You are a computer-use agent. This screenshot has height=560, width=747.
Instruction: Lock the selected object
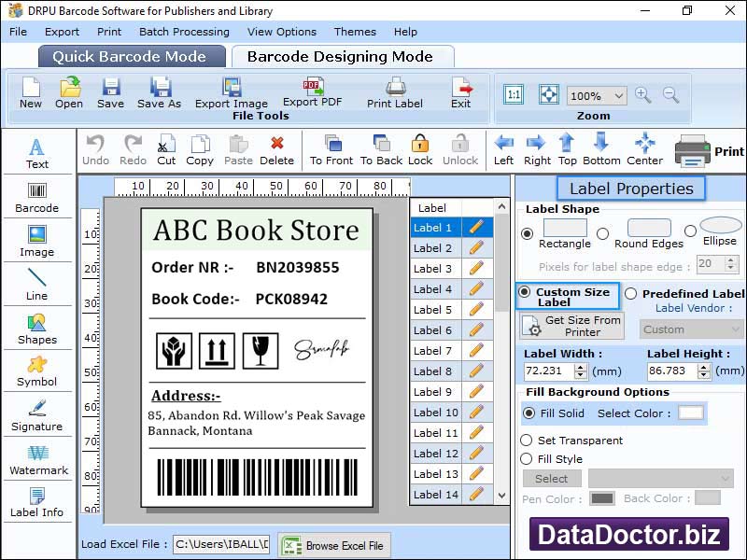point(420,150)
